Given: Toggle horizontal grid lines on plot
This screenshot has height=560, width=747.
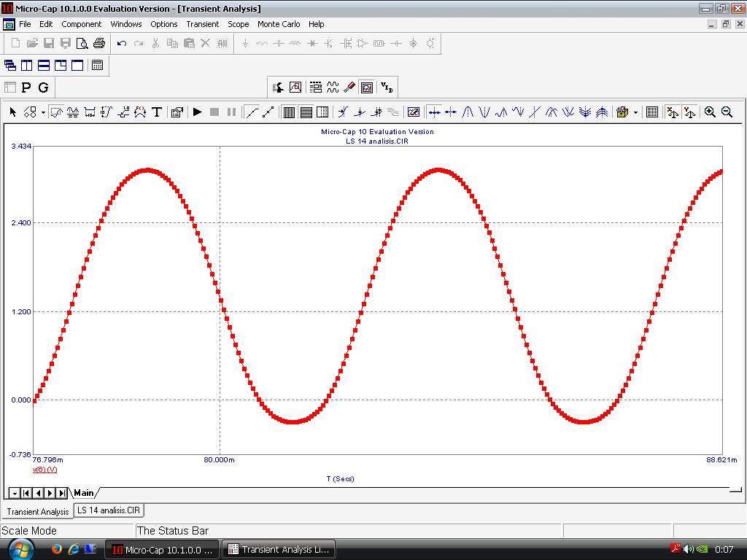Looking at the screenshot, I should point(306,112).
